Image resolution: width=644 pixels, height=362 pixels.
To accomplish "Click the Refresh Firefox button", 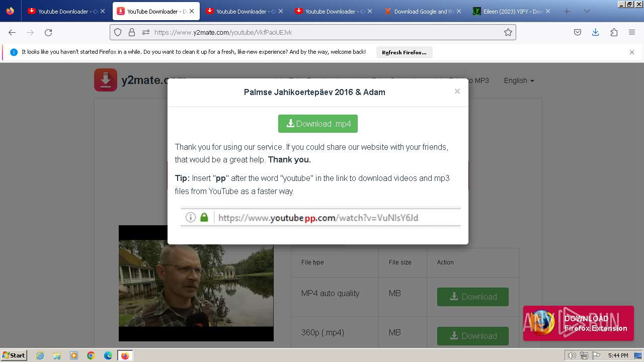I will coord(404,52).
